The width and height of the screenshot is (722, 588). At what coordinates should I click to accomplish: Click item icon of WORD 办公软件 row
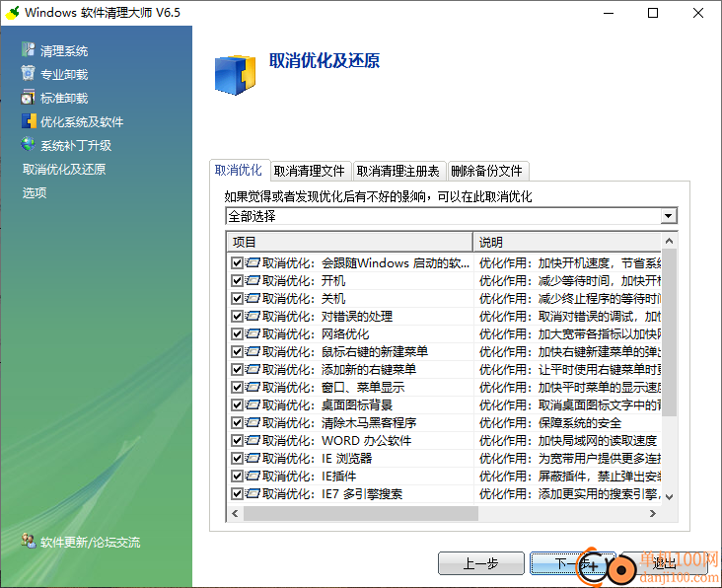coord(252,440)
